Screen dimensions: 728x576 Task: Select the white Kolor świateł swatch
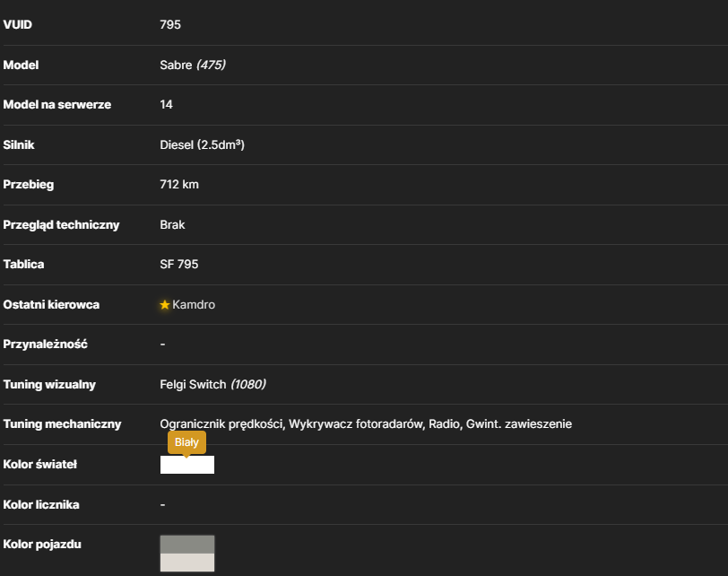[187, 465]
